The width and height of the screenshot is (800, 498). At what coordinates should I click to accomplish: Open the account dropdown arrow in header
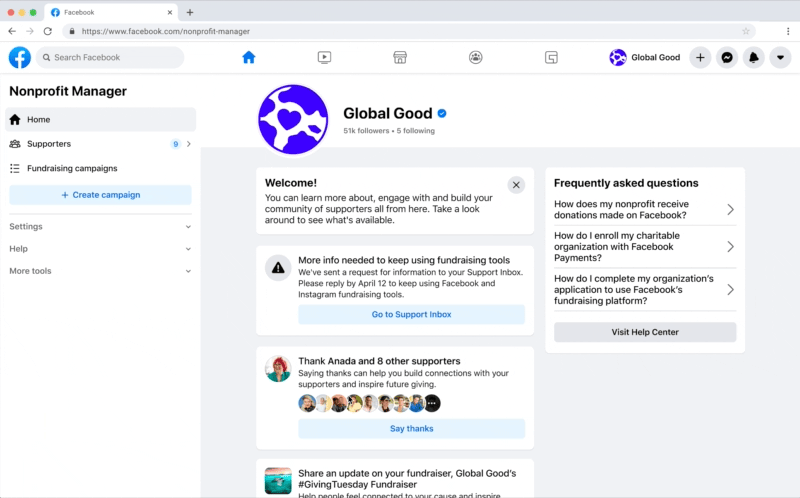780,57
